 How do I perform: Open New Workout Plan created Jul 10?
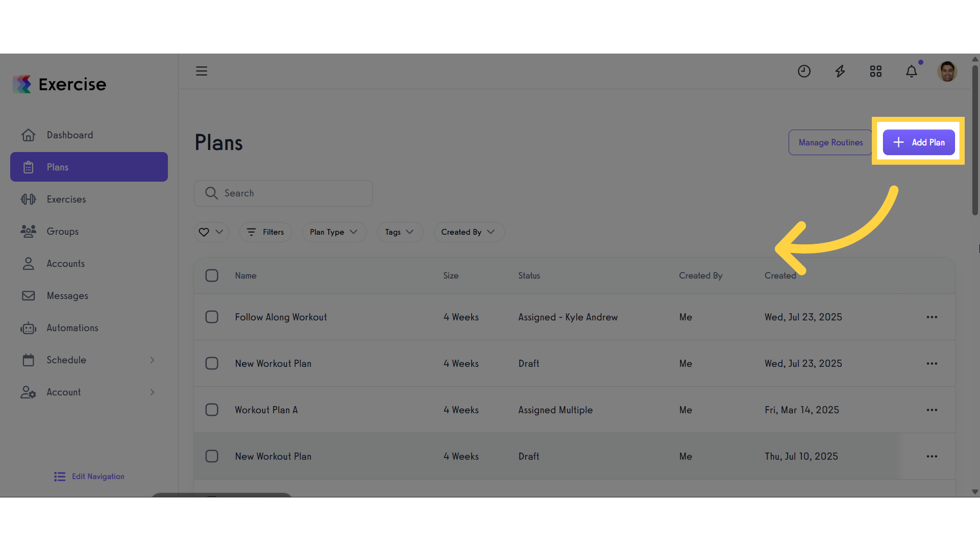pos(273,457)
